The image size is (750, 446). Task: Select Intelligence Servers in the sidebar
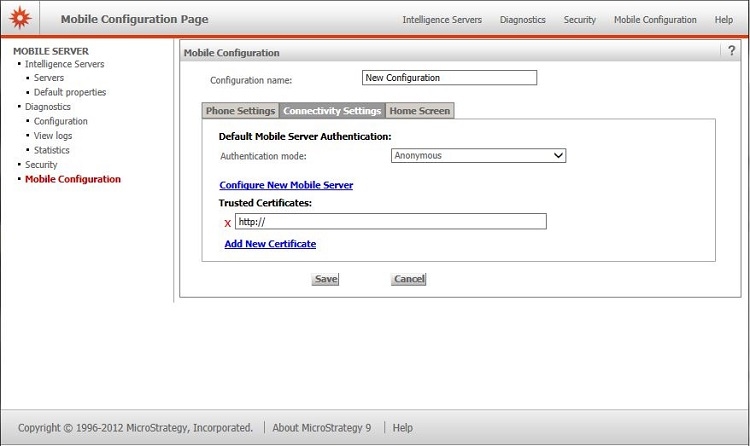(x=64, y=64)
